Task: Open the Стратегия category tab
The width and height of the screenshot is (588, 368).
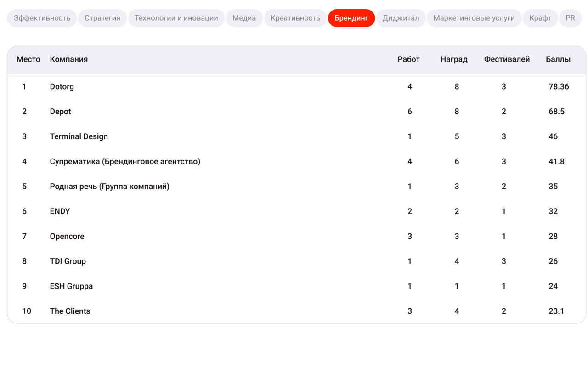Action: (102, 18)
